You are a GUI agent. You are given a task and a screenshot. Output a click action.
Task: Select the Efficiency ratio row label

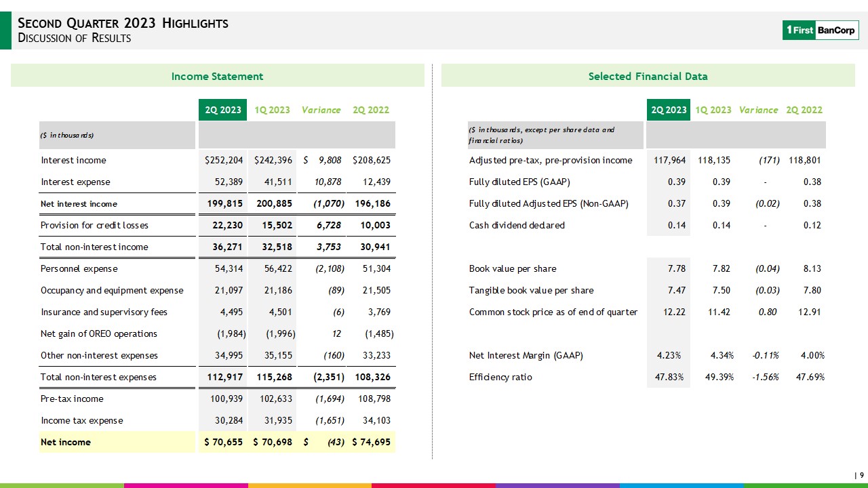point(500,377)
